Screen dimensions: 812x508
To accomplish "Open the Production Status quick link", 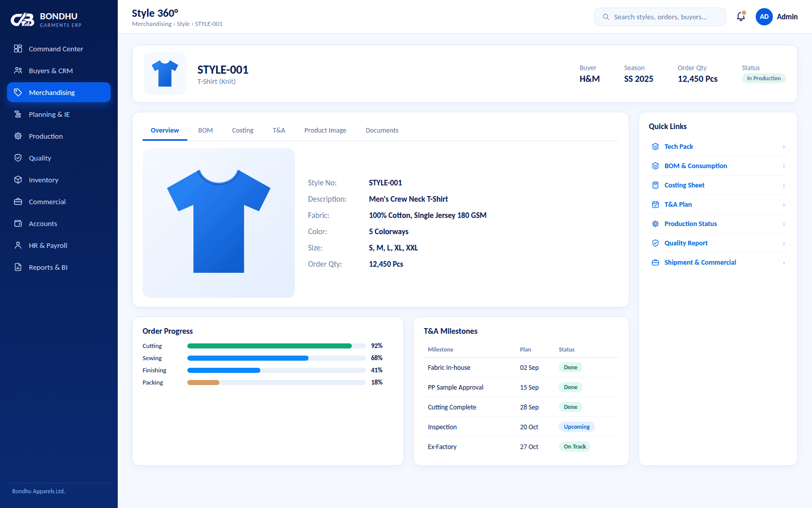I will 718,224.
